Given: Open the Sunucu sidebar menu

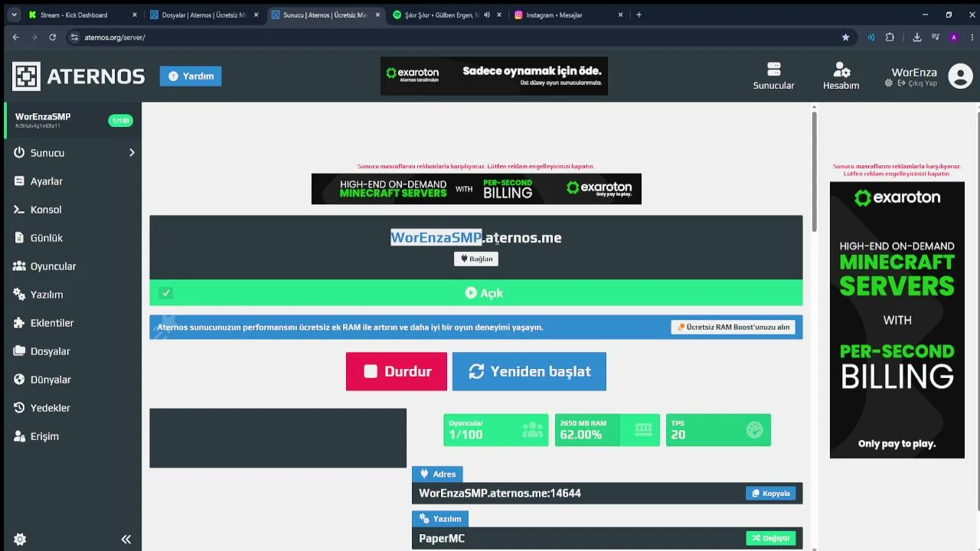Looking at the screenshot, I should pyautogui.click(x=47, y=153).
